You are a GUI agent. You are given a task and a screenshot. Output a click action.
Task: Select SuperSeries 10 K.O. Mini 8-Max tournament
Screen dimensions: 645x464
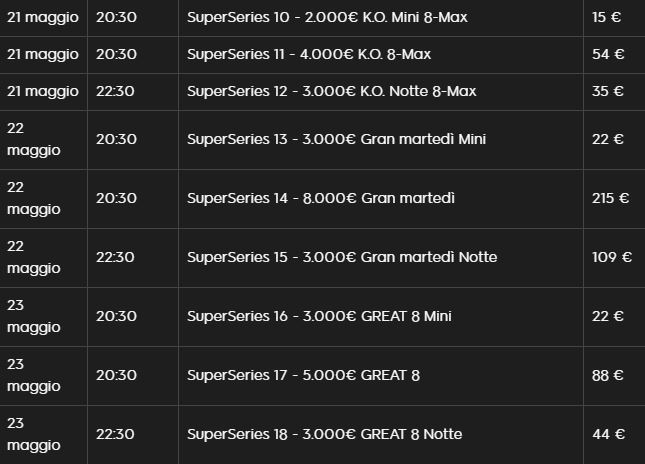(327, 17)
